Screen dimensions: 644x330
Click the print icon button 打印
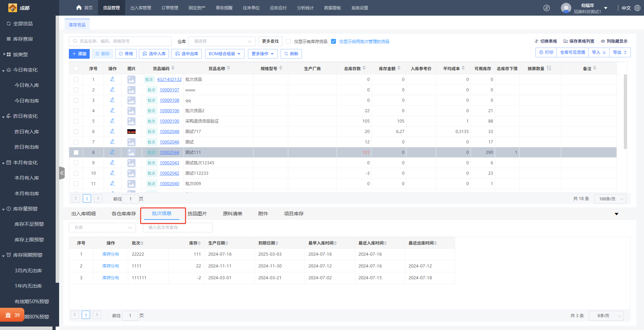(546, 52)
